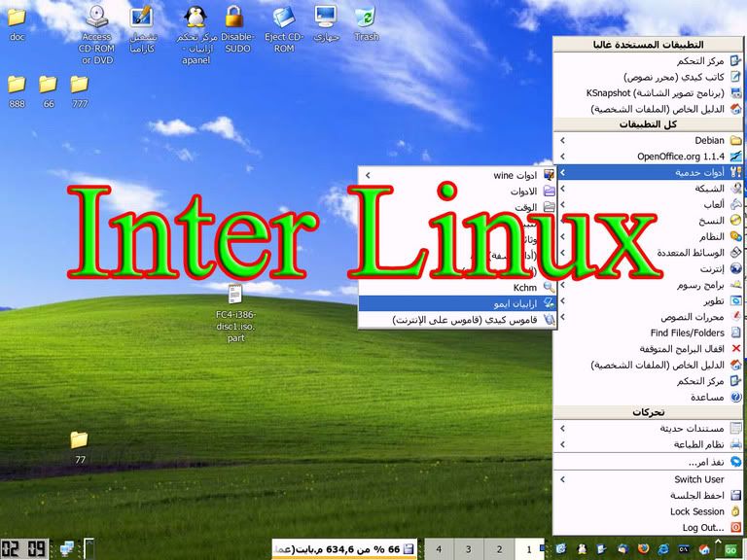Image resolution: width=747 pixels, height=560 pixels.
Task: Open كاتب كيدي text editor entry
Action: point(648,77)
